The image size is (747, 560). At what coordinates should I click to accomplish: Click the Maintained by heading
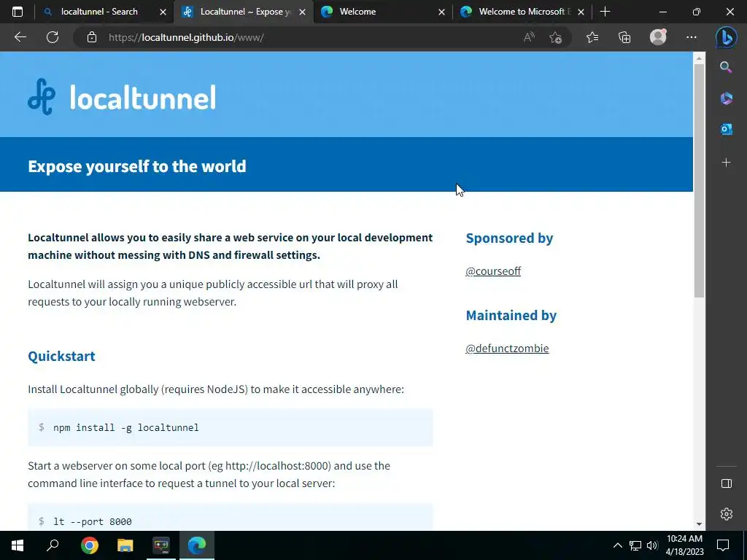coord(511,315)
